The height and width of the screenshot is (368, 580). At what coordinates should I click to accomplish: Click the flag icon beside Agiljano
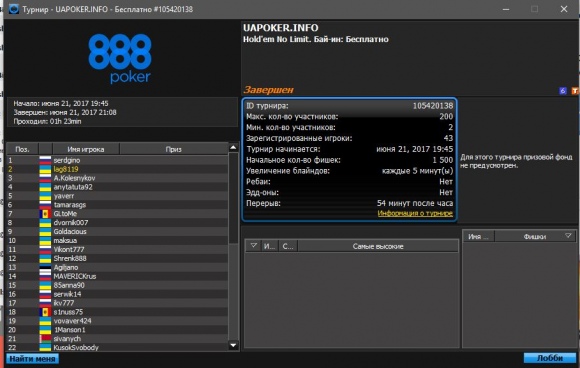(45, 267)
